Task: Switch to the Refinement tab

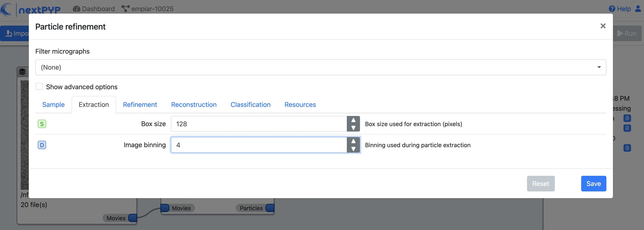Action: (140, 105)
